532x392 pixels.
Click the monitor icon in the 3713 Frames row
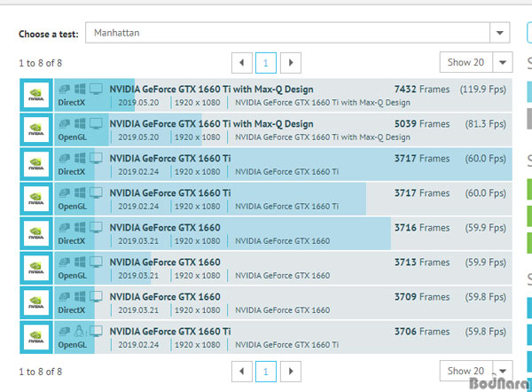pyautogui.click(x=96, y=263)
